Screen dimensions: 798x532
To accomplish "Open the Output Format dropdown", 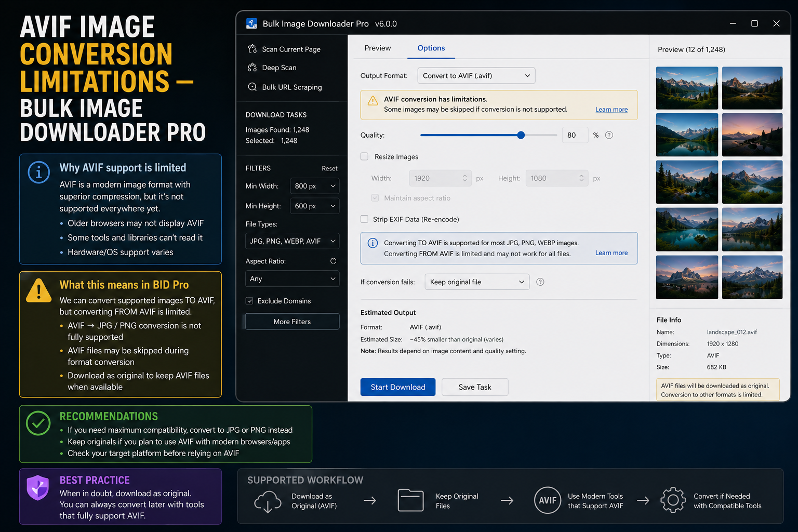I will point(476,76).
